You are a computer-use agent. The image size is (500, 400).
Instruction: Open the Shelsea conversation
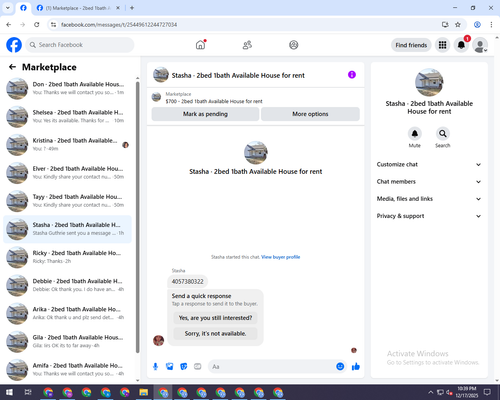click(68, 116)
